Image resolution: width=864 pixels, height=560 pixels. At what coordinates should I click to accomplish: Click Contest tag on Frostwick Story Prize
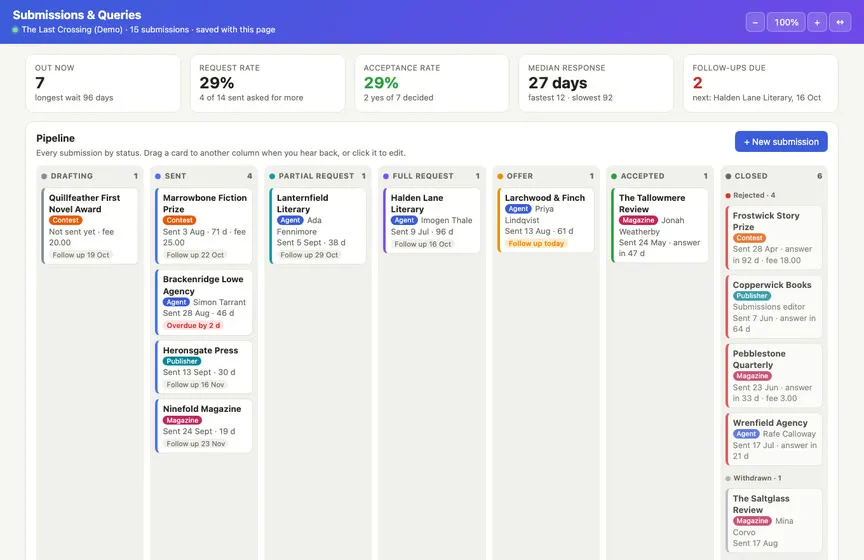(x=749, y=238)
